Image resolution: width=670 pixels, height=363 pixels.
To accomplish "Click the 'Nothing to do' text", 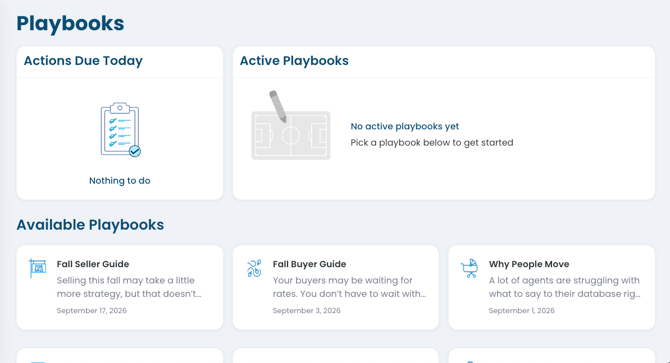I will point(120,181).
